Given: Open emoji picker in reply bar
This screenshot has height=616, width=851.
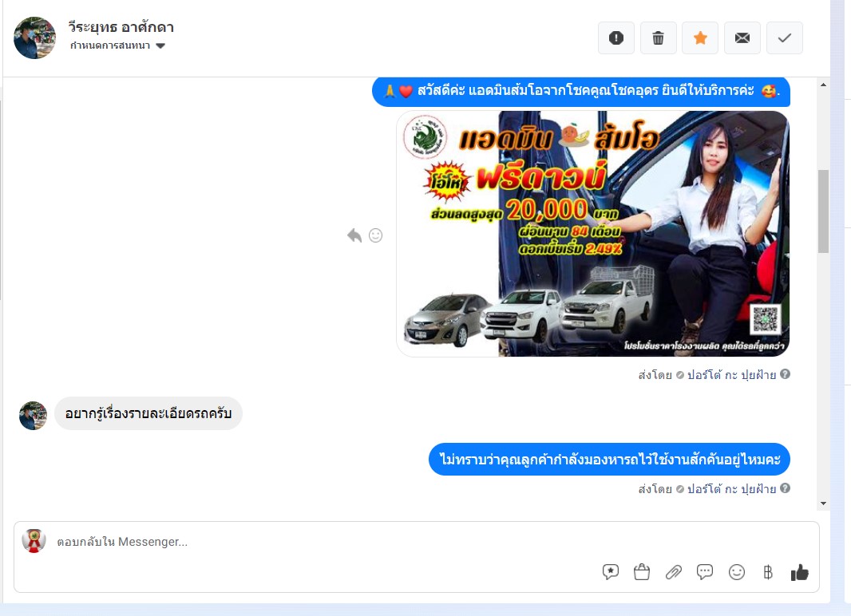Looking at the screenshot, I should [737, 572].
